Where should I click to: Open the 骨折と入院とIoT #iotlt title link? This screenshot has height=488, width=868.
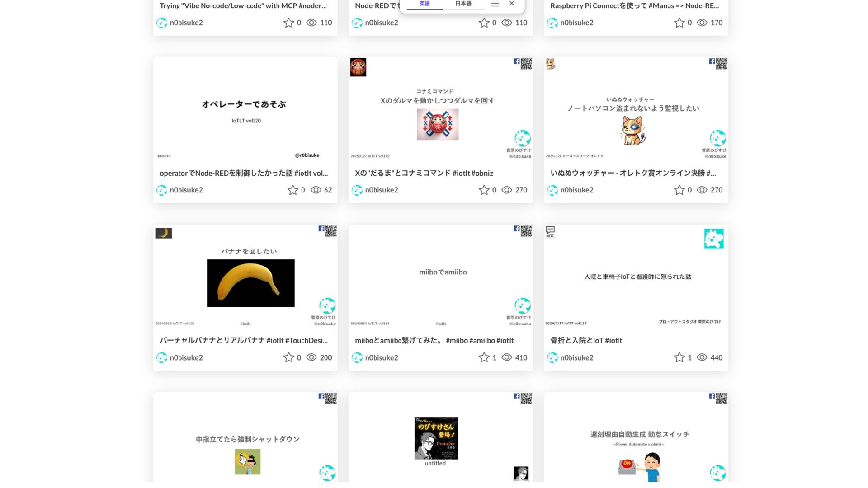click(x=586, y=340)
